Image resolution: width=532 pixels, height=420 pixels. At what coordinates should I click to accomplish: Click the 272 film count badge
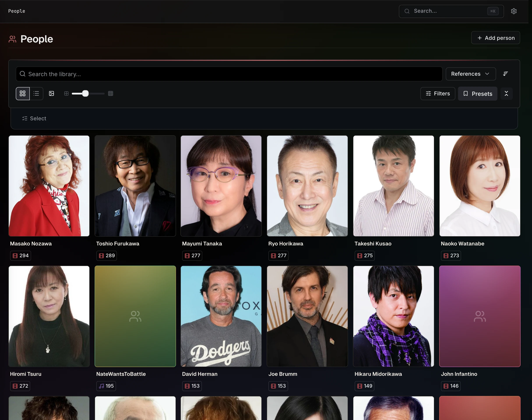tap(20, 386)
